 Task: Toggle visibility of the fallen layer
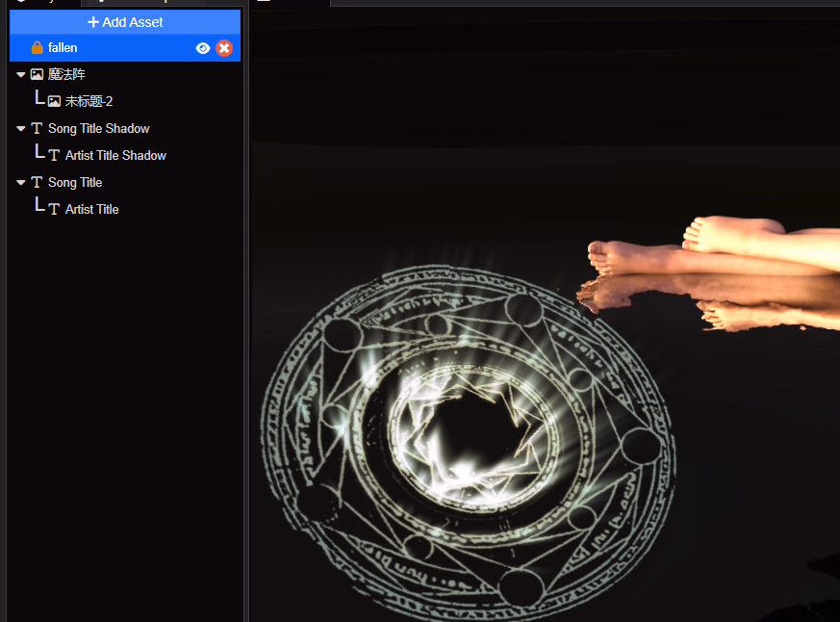[203, 48]
